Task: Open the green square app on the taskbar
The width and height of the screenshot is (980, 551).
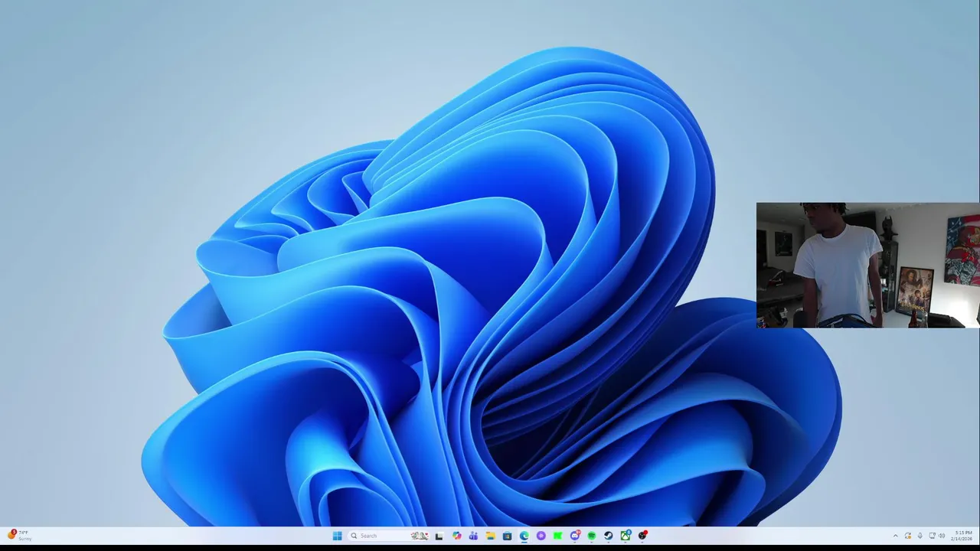Action: [558, 536]
